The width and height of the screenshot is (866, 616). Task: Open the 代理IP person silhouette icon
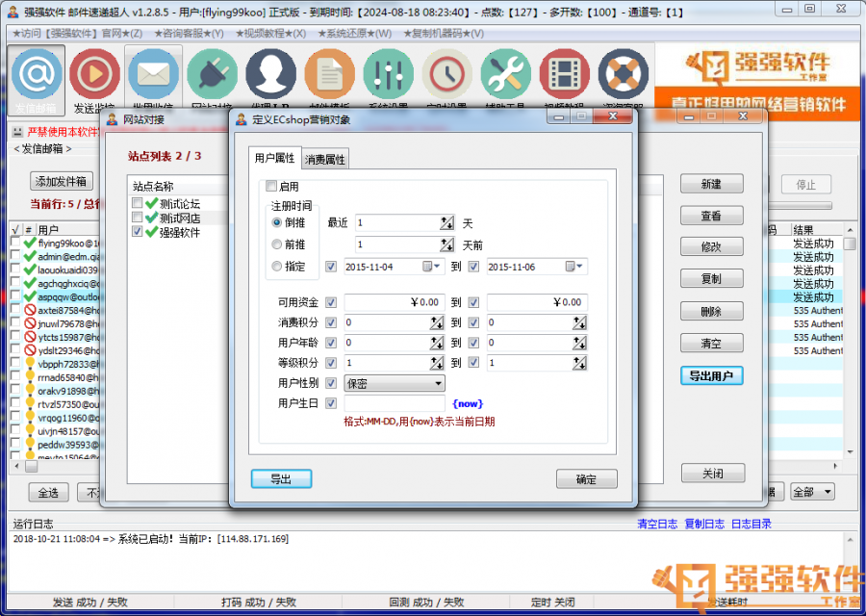pyautogui.click(x=270, y=74)
